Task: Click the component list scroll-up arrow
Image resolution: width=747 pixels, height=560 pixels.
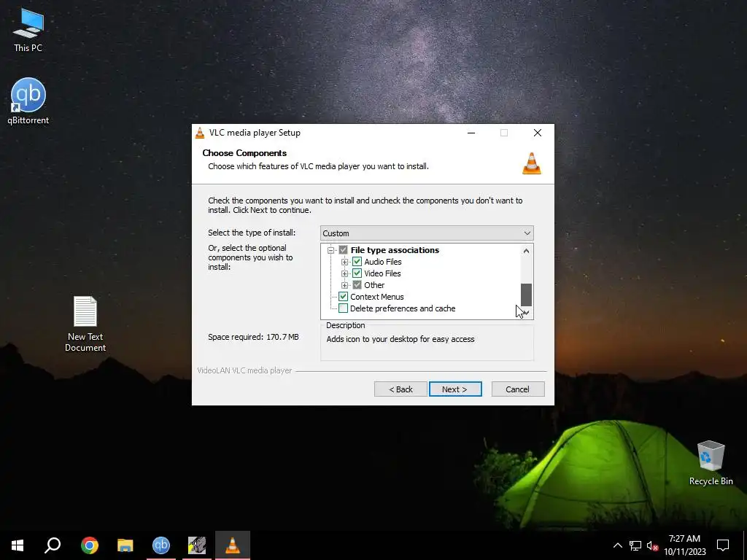Action: [x=526, y=251]
